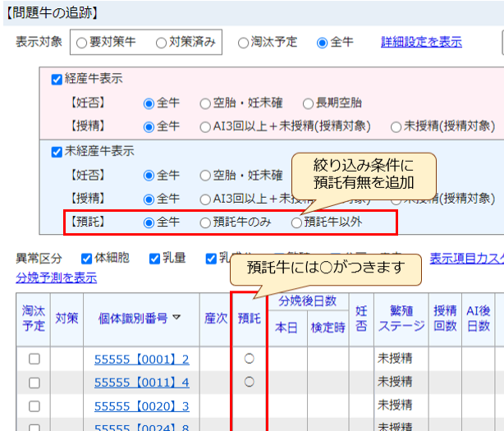Viewport: 504px width, 431px height.
Task: Select 預託牛のみ filter option
Action: point(205,222)
